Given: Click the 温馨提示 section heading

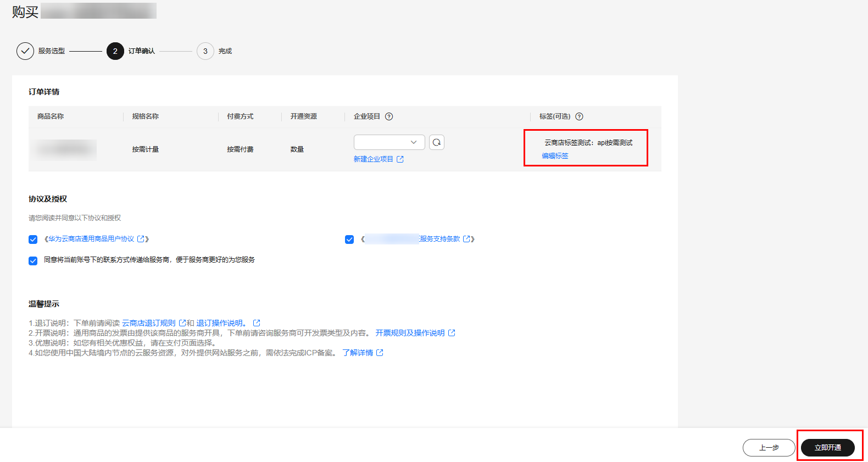Looking at the screenshot, I should 44,304.
